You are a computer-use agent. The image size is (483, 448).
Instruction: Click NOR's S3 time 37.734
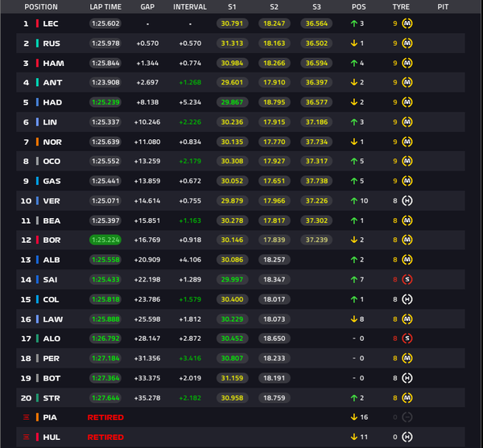point(316,142)
